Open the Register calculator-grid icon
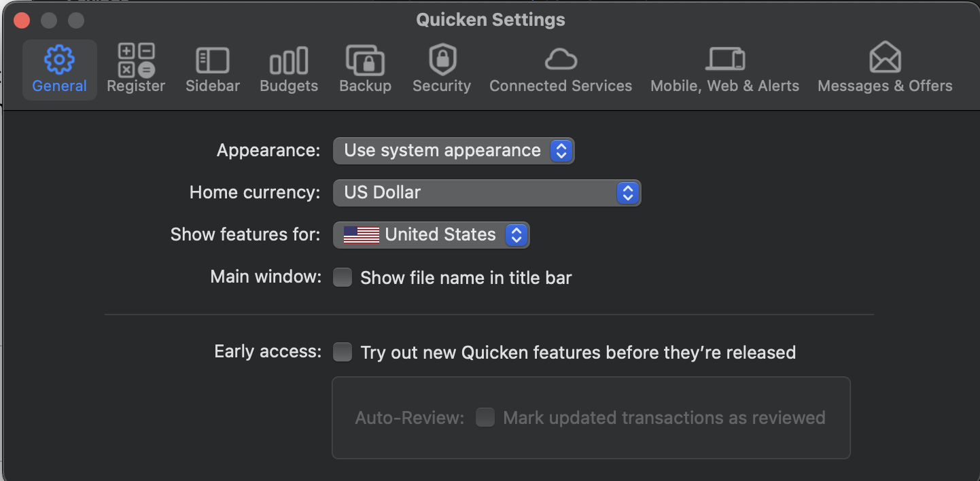 click(136, 60)
